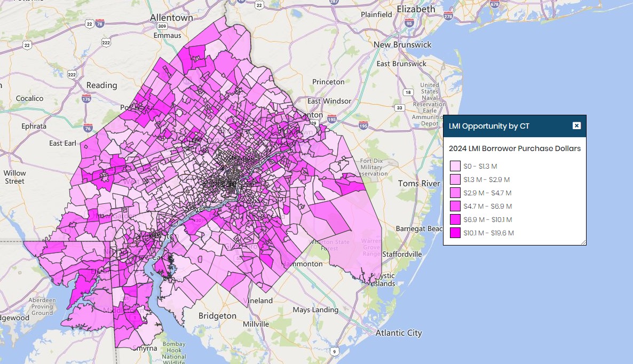Image resolution: width=633 pixels, height=364 pixels.
Task: Click the Route 309 shield icon
Action: (x=162, y=26)
